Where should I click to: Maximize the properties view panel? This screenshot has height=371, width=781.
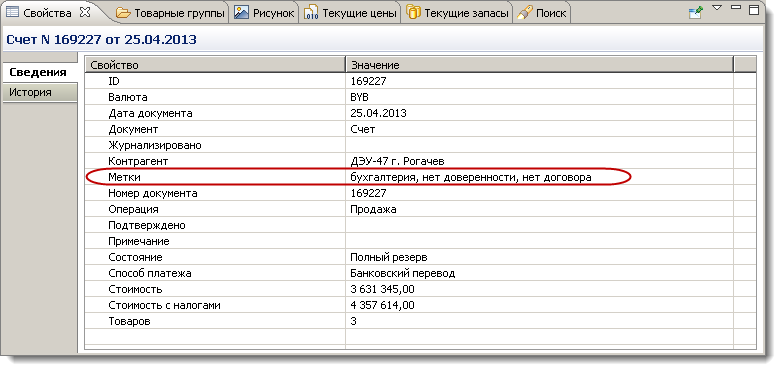click(x=754, y=9)
